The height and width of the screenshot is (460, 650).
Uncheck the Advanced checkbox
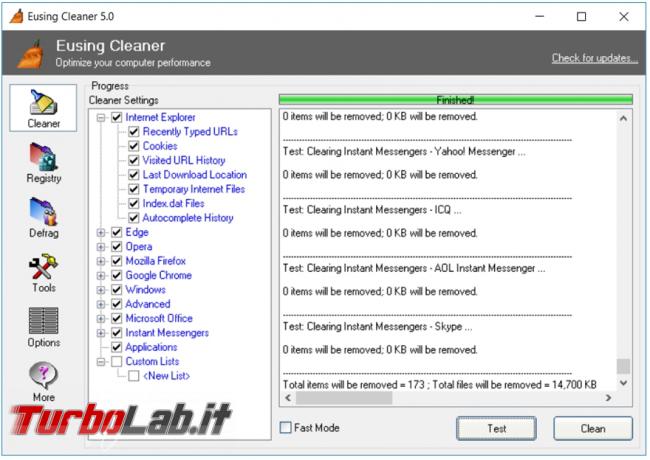[116, 304]
